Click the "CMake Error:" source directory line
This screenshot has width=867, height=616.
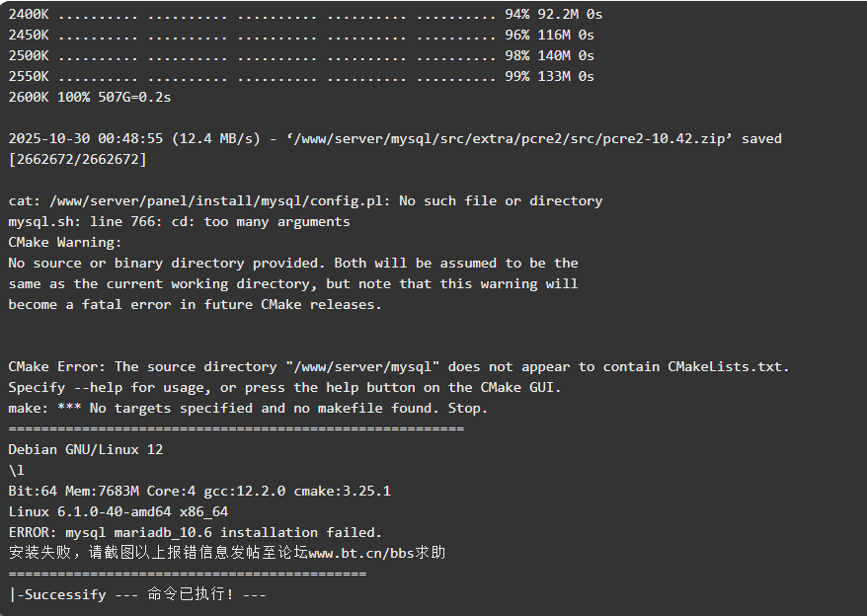point(399,366)
